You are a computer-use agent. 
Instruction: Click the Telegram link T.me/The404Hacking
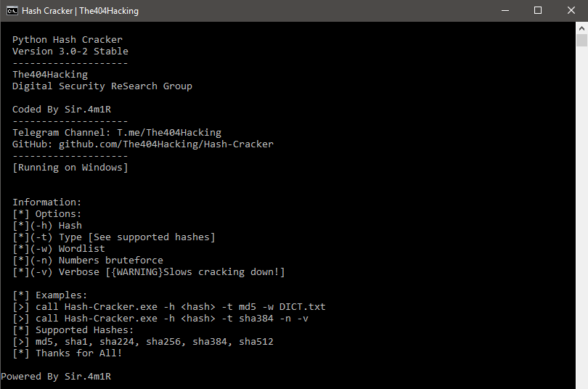pyautogui.click(x=169, y=133)
